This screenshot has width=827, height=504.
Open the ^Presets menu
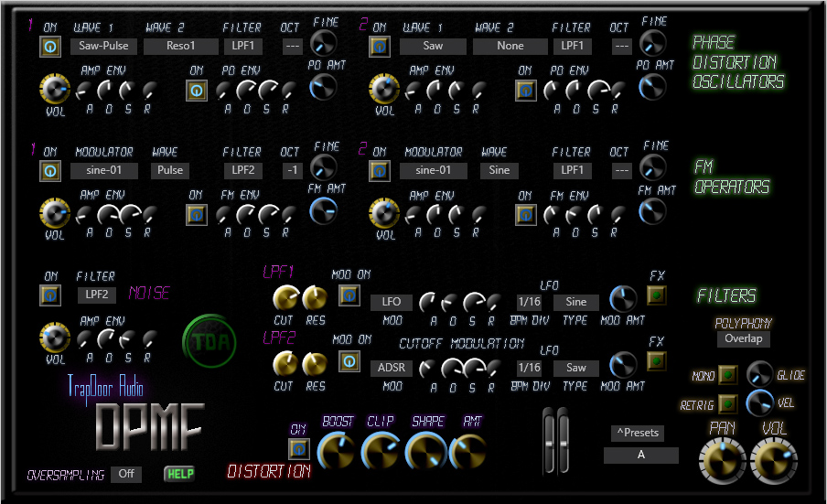(x=637, y=433)
